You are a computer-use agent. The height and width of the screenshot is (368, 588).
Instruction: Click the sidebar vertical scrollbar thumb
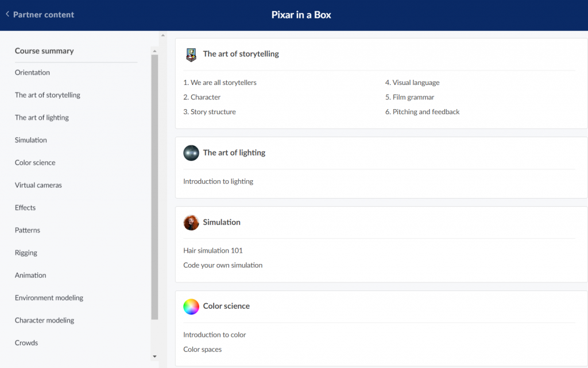154,187
